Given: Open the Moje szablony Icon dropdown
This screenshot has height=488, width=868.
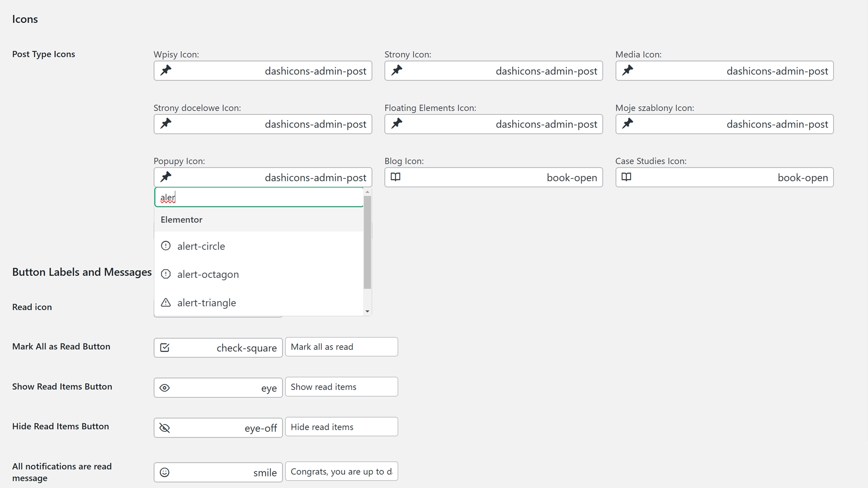Looking at the screenshot, I should (x=724, y=124).
